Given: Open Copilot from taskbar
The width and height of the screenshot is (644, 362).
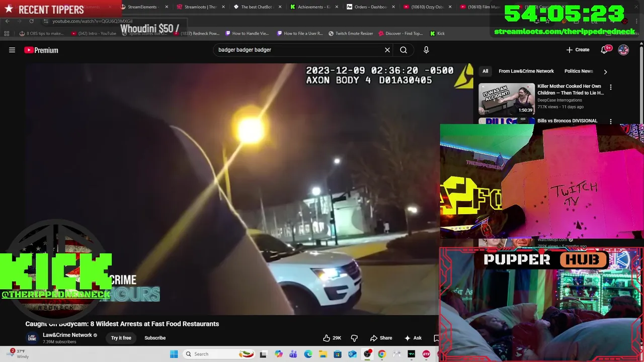Looking at the screenshot, I should pos(279,354).
